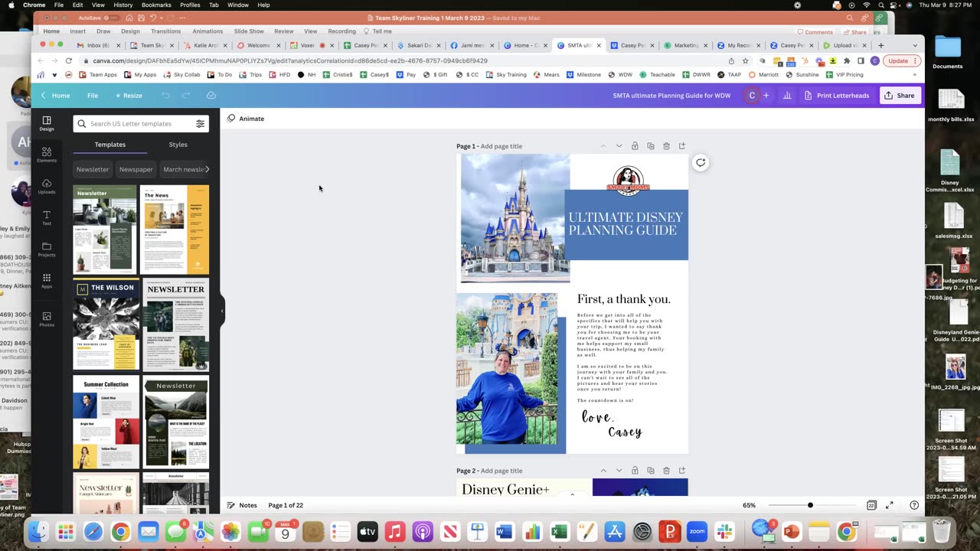The image size is (980, 551).
Task: Enter fullscreen presentation mode
Action: point(890,505)
